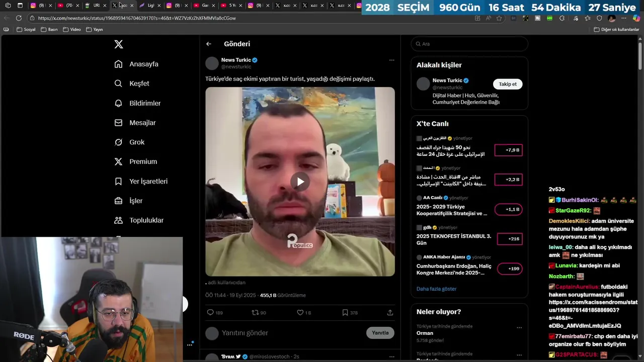Click the back arrow next to Gönderi
This screenshot has height=362, width=644.
click(209, 44)
